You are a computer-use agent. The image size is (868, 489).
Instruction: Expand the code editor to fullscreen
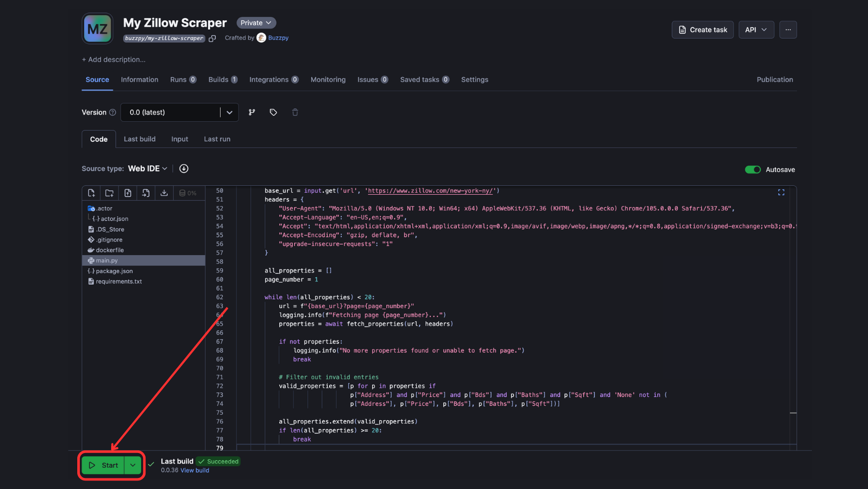781,192
